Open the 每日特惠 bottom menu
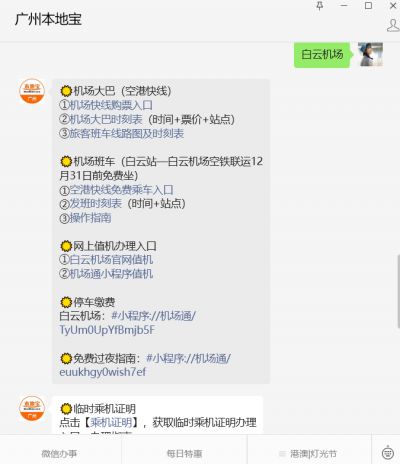The height and width of the screenshot is (464, 400). 184,453
